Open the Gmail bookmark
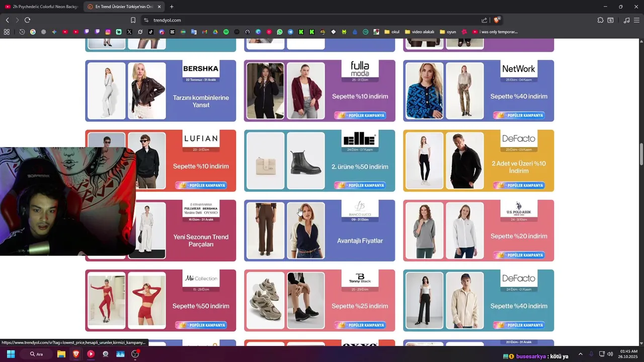The height and width of the screenshot is (362, 644). [x=204, y=32]
